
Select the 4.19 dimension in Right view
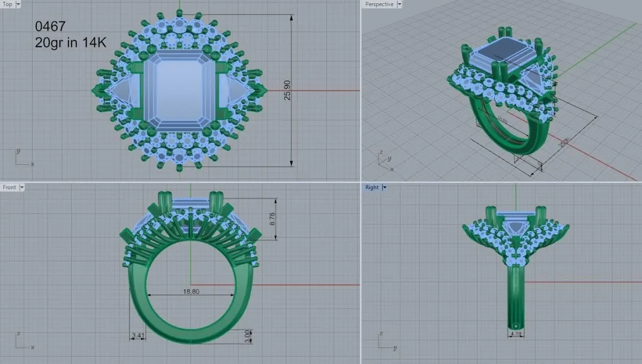tap(516, 334)
